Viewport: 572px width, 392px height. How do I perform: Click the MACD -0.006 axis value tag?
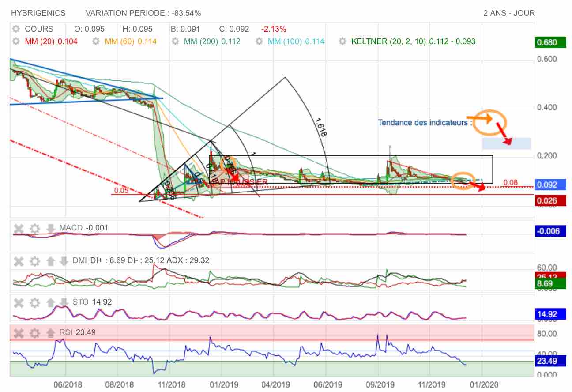pos(550,231)
